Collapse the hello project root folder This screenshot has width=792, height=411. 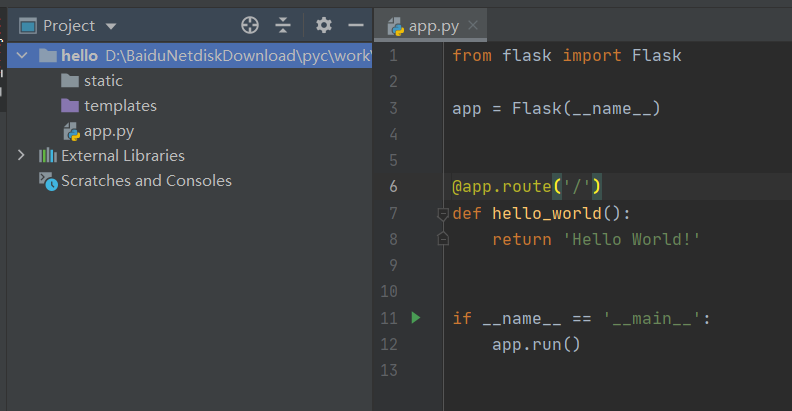click(x=22, y=55)
